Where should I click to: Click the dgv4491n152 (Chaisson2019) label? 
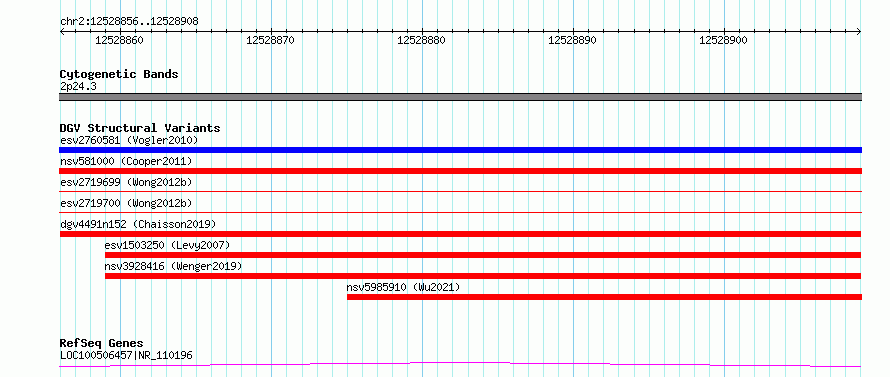click(x=138, y=224)
